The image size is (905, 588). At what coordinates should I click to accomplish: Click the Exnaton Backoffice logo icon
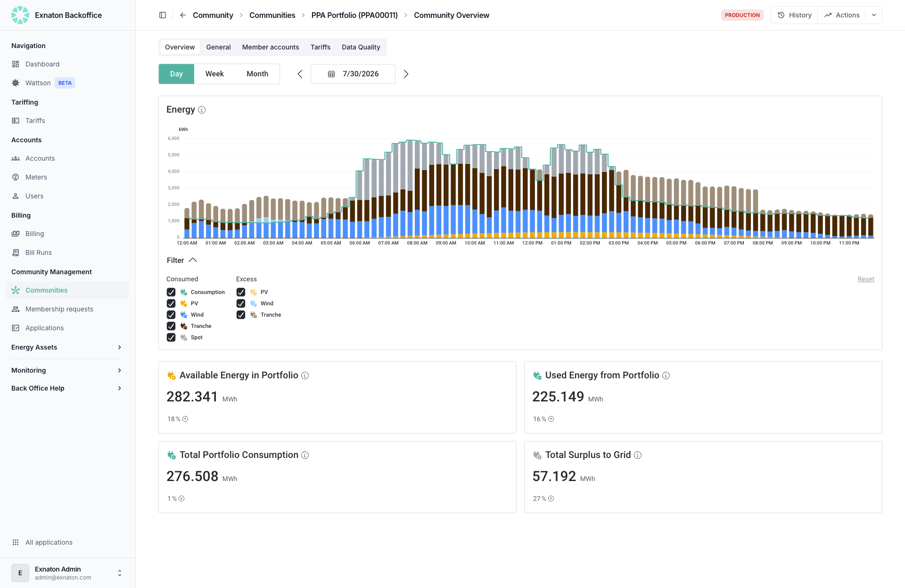pyautogui.click(x=20, y=15)
